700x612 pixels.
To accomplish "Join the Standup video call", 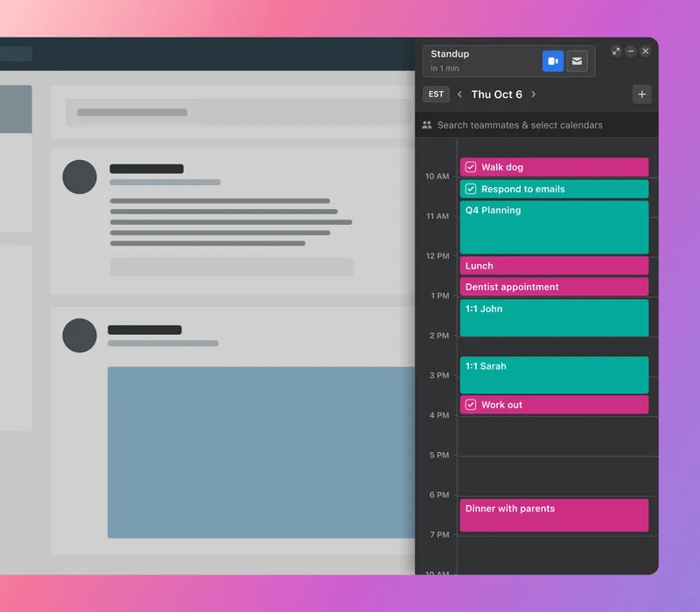I will coord(553,61).
